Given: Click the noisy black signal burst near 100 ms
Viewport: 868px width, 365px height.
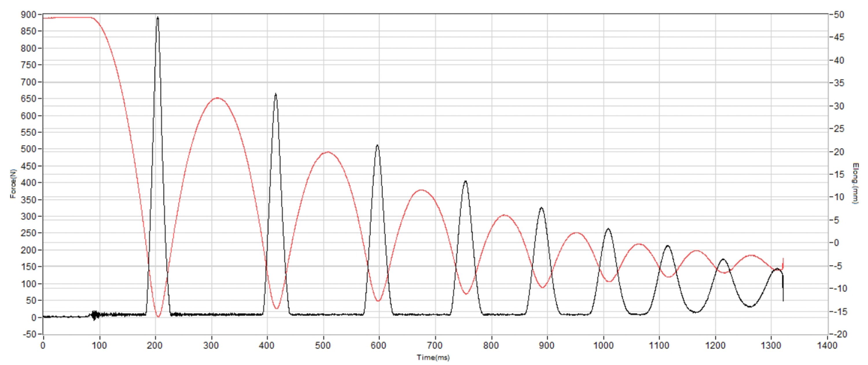Looking at the screenshot, I should pyautogui.click(x=95, y=315).
